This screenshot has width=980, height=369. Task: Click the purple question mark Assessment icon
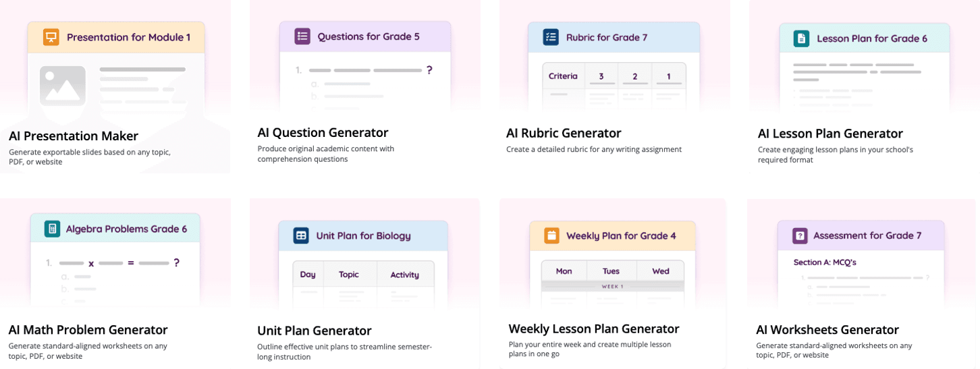coord(800,235)
